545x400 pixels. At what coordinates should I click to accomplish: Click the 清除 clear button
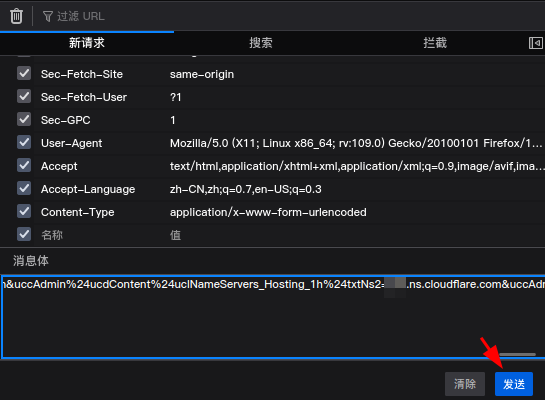click(465, 384)
